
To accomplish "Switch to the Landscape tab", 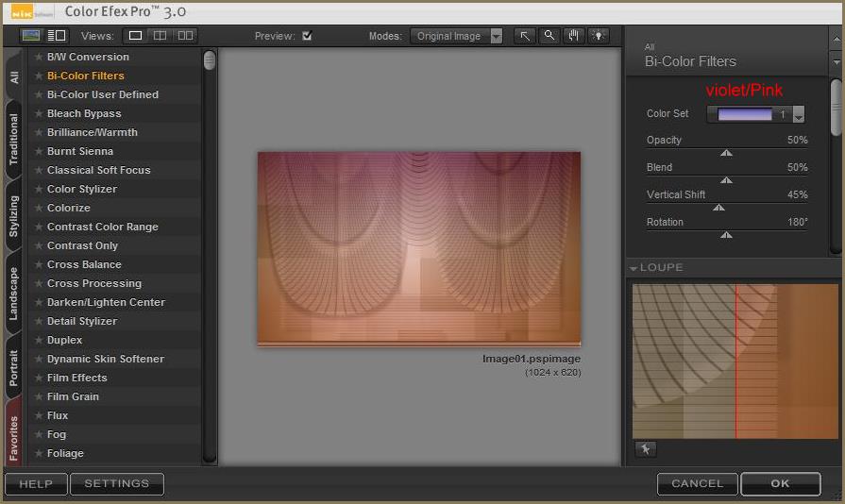I will tap(14, 294).
